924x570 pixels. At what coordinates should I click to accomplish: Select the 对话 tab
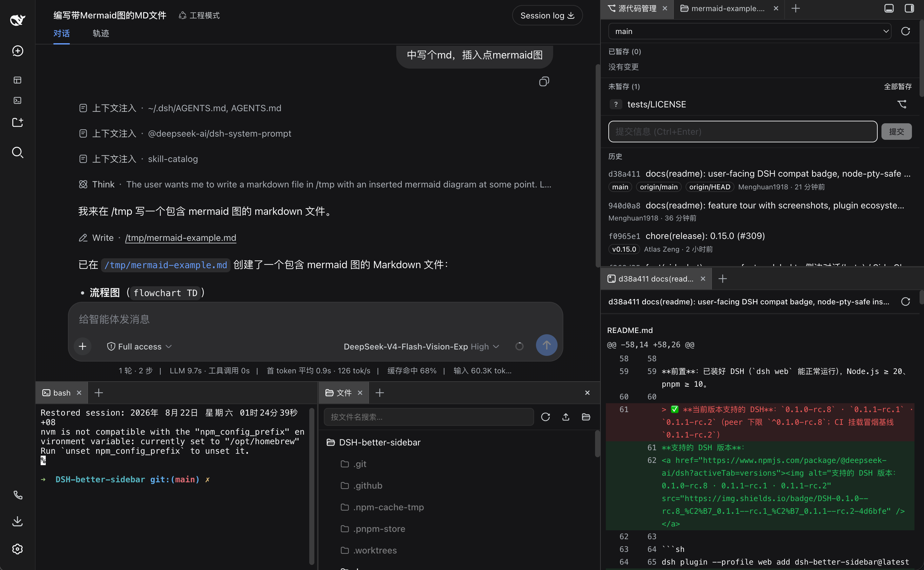click(x=61, y=34)
